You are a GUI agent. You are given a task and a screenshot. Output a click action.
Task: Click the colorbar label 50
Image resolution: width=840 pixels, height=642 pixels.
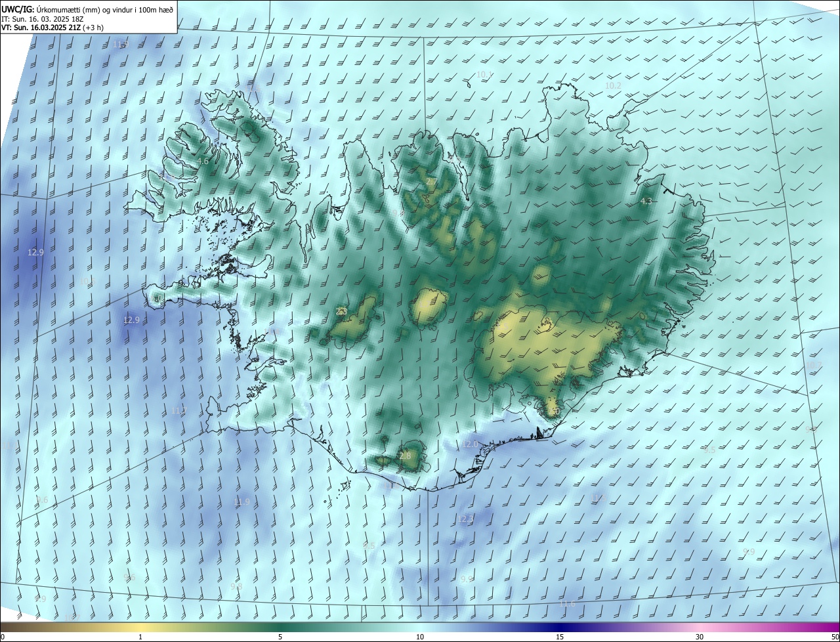click(x=835, y=637)
